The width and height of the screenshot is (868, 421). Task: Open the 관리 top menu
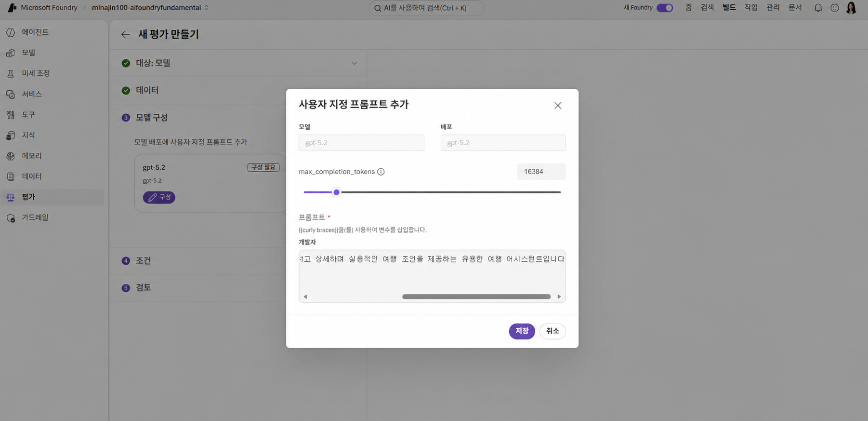point(773,8)
